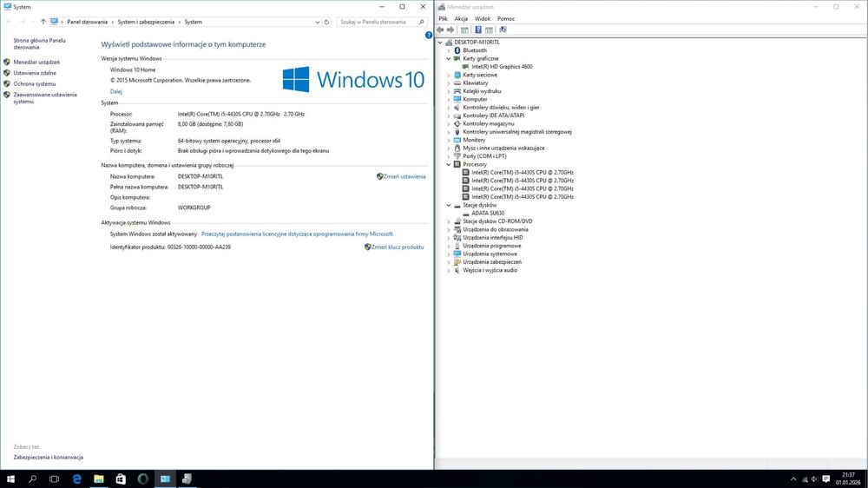
Task: Open Ustawienia zdalne link
Action: click(x=35, y=73)
